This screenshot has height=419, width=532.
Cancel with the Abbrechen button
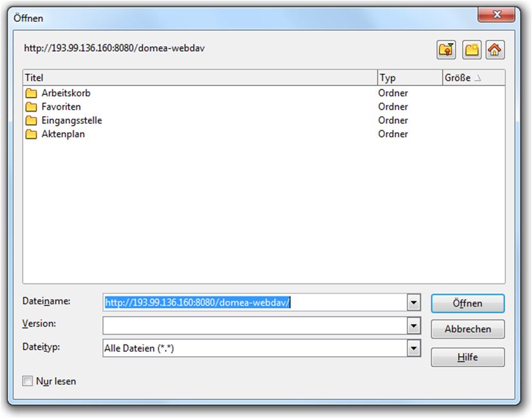468,329
